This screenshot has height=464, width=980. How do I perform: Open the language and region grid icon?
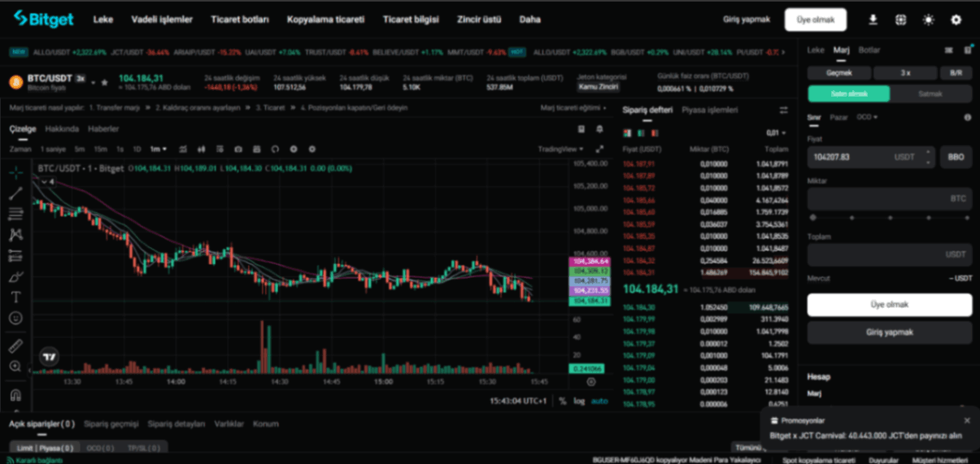900,20
